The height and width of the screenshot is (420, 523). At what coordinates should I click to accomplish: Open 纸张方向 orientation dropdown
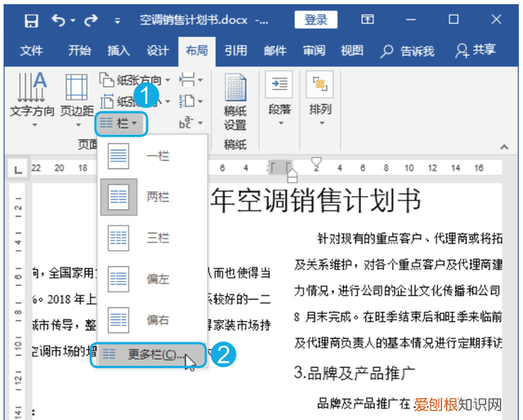[135, 80]
